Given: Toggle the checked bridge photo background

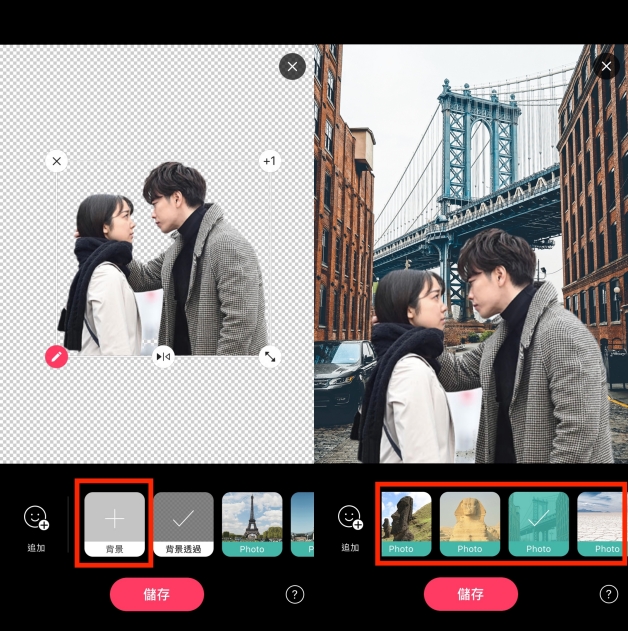Looking at the screenshot, I should [538, 522].
